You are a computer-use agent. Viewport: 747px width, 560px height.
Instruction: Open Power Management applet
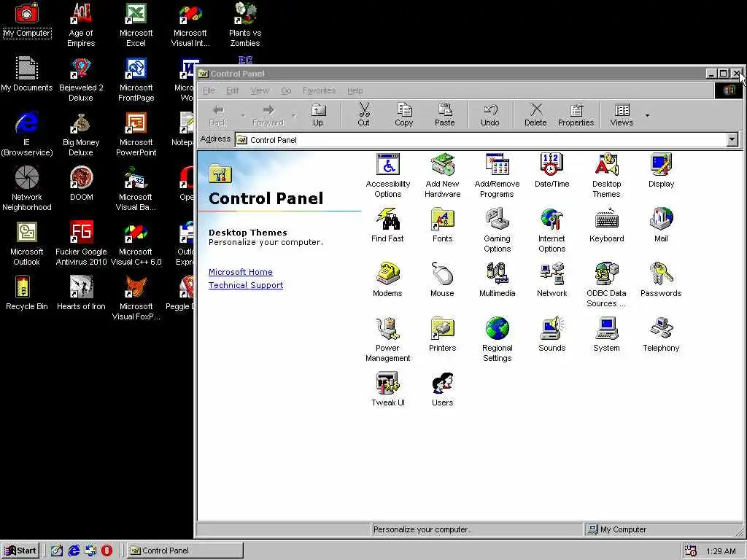(x=388, y=340)
